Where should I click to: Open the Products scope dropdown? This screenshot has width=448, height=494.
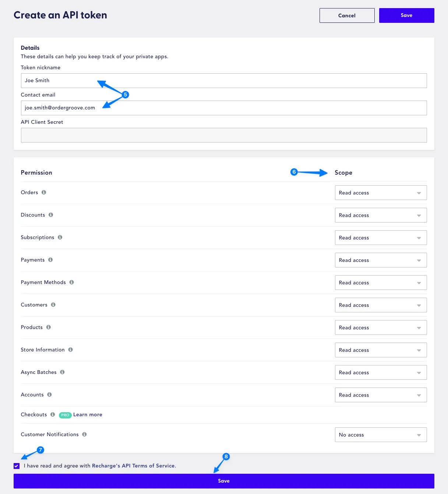pos(381,327)
